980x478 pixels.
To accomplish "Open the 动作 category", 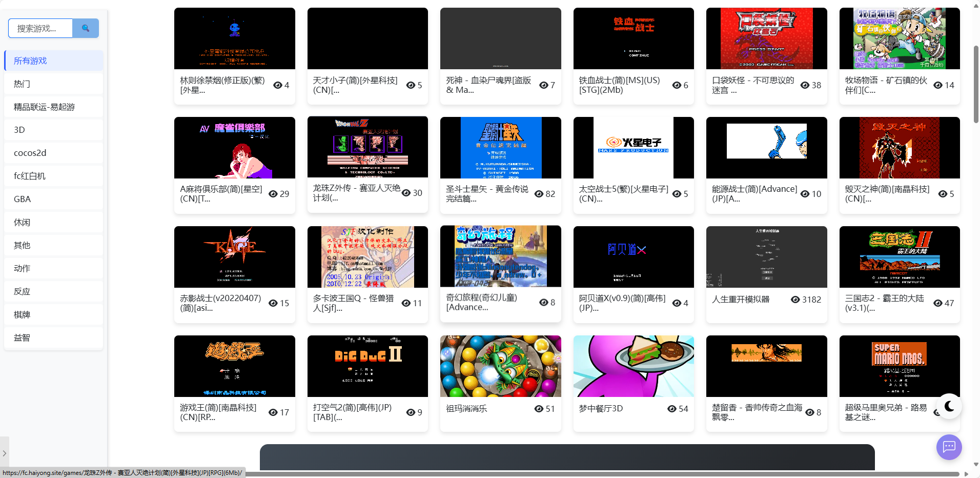I will point(54,268).
